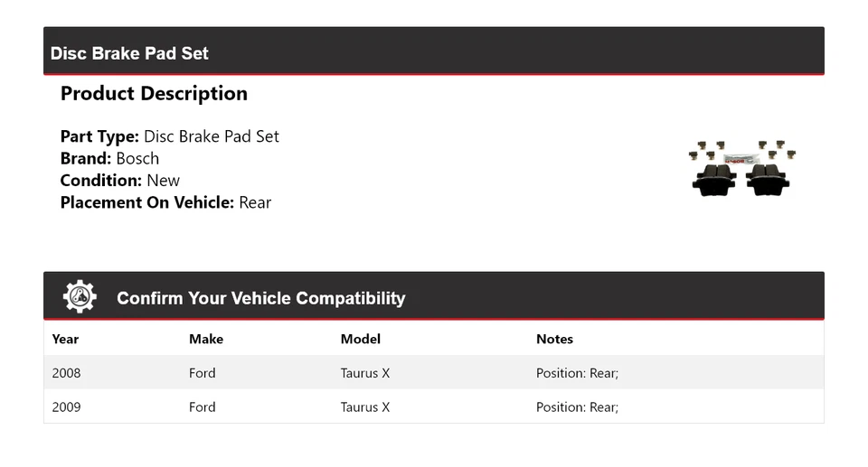Click the Part Type line

point(169,137)
